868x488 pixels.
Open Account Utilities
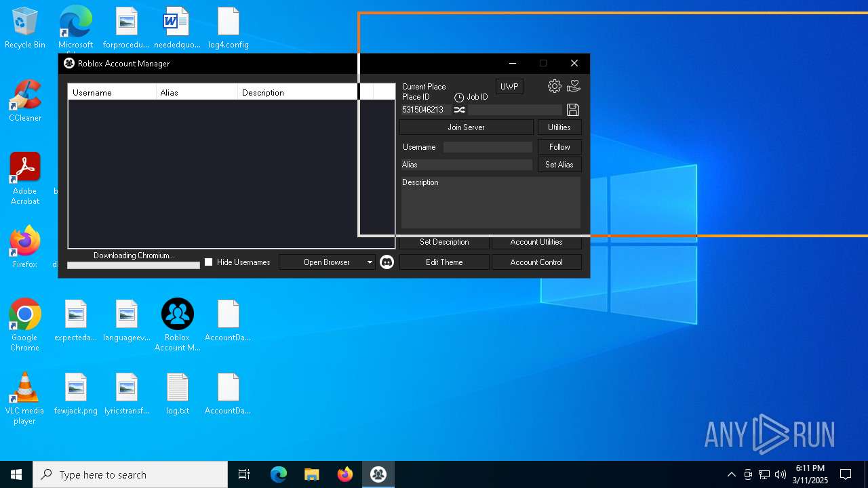click(x=536, y=241)
